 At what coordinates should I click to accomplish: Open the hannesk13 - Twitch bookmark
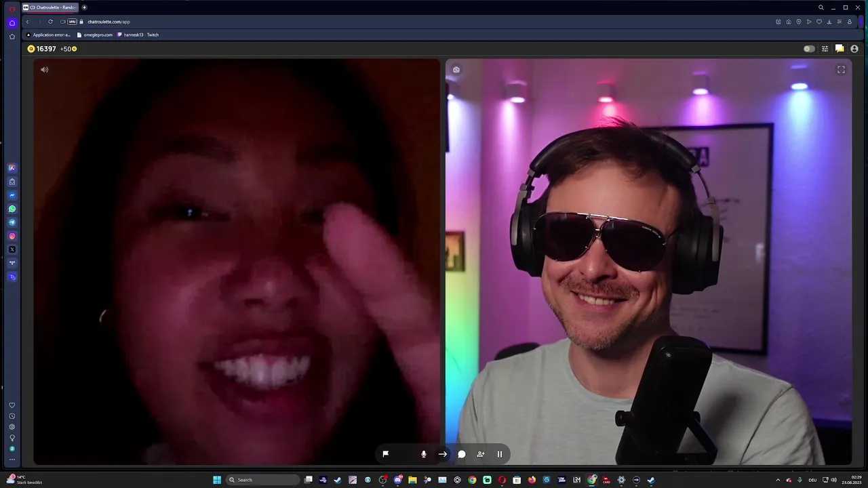tap(138, 35)
